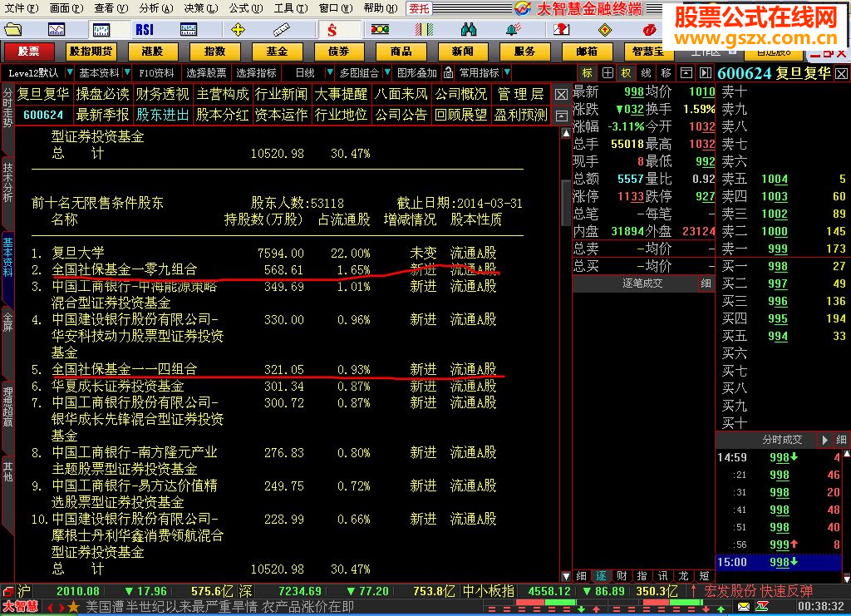The image size is (851, 616).
Task: Click the F10资料 toolbar button
Action: (156, 72)
